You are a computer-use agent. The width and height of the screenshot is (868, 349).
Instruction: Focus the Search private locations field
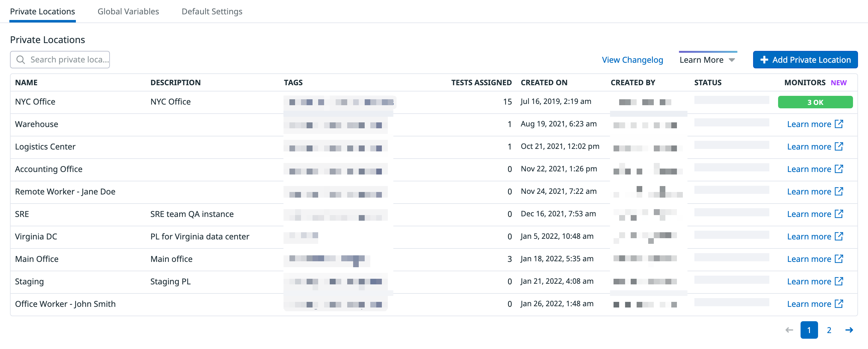(60, 60)
